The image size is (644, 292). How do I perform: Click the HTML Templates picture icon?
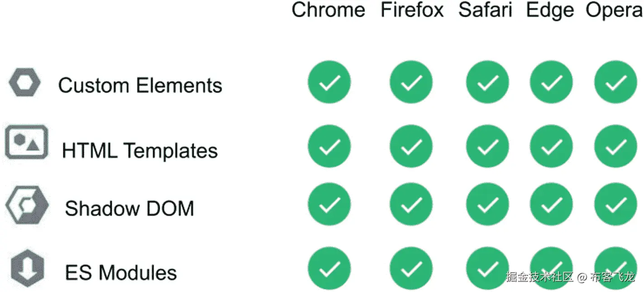tap(26, 142)
